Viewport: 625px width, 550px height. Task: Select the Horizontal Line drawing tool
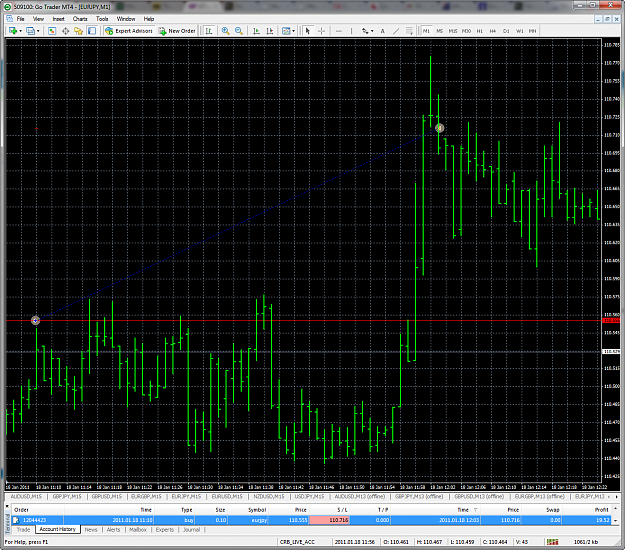[x=339, y=31]
